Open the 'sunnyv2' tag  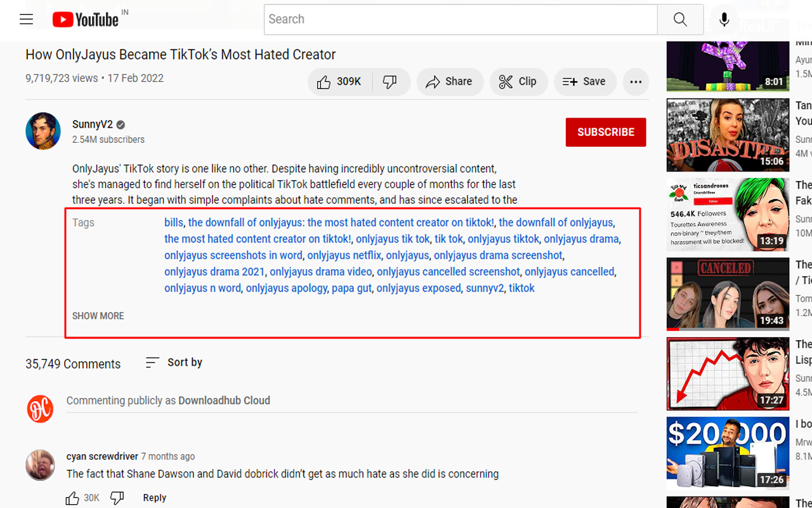pyautogui.click(x=485, y=288)
